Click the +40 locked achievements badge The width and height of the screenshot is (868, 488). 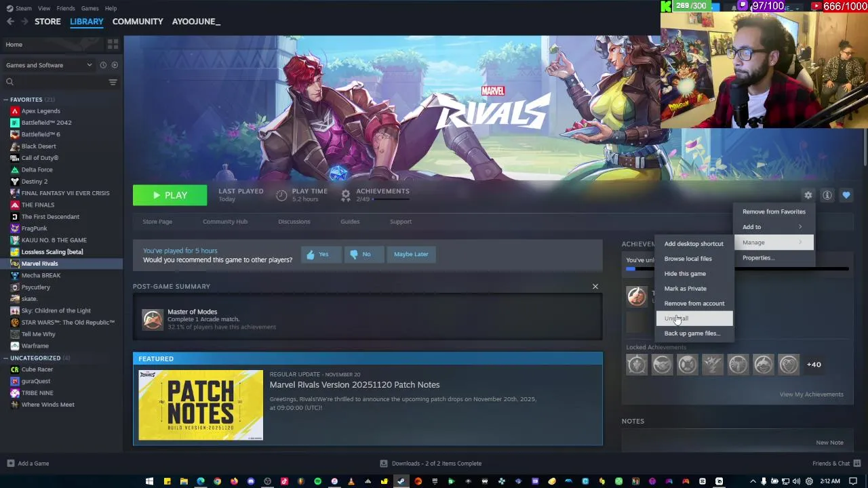click(x=814, y=365)
